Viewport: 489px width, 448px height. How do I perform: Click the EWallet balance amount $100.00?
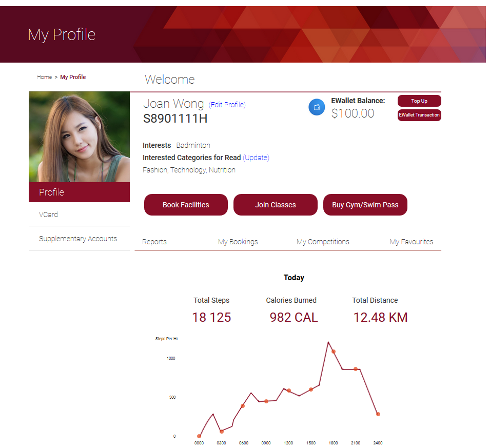point(353,113)
